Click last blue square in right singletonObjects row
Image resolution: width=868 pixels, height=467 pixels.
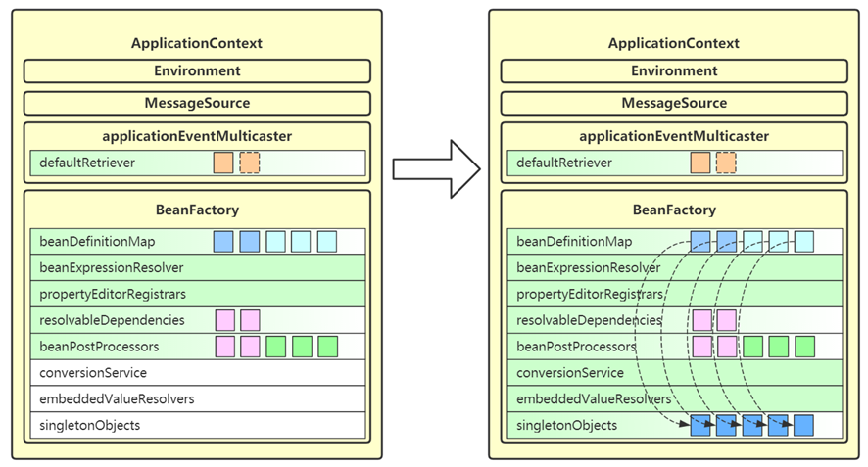point(803,426)
